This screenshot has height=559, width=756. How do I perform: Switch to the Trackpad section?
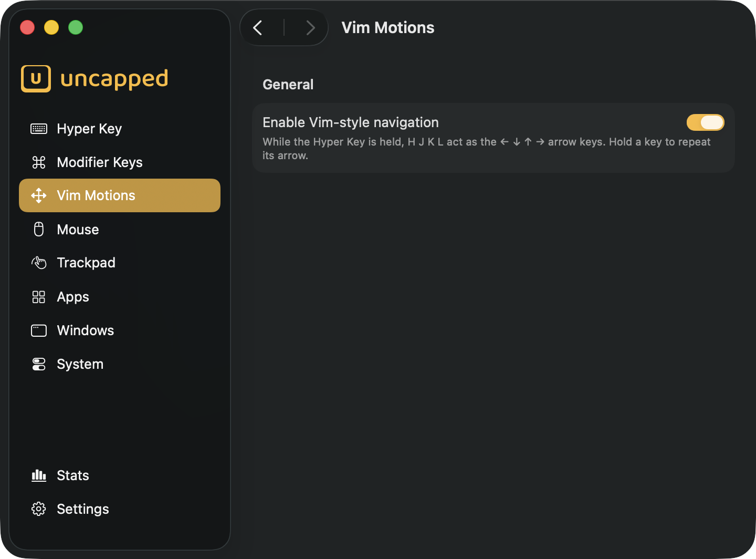tap(120, 263)
